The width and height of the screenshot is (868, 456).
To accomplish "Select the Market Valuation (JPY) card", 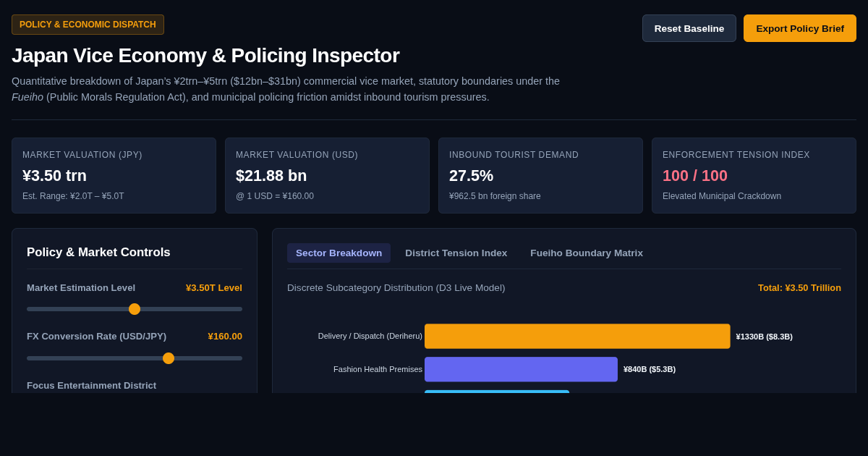I will click(x=114, y=176).
